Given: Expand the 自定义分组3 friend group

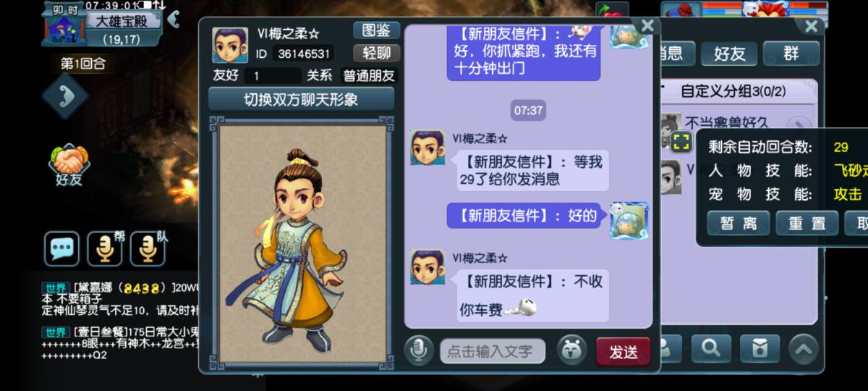Looking at the screenshot, I should pyautogui.click(x=733, y=92).
